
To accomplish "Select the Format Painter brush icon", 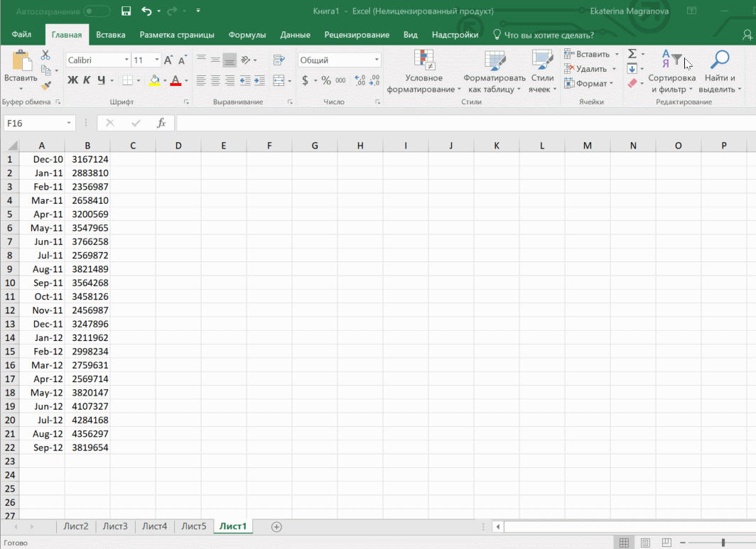I will tap(46, 85).
